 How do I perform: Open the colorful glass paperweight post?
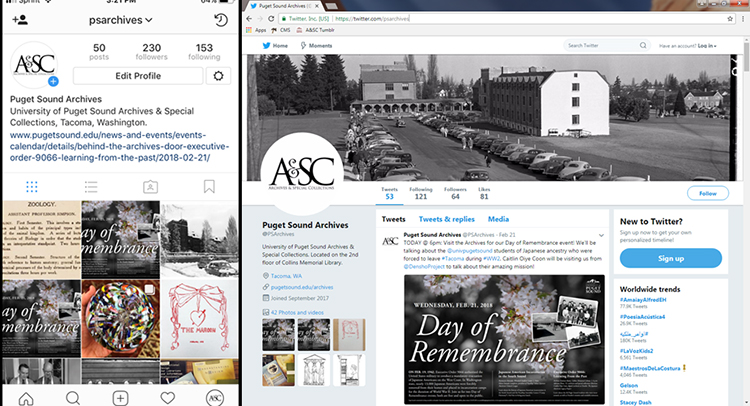pos(121,319)
